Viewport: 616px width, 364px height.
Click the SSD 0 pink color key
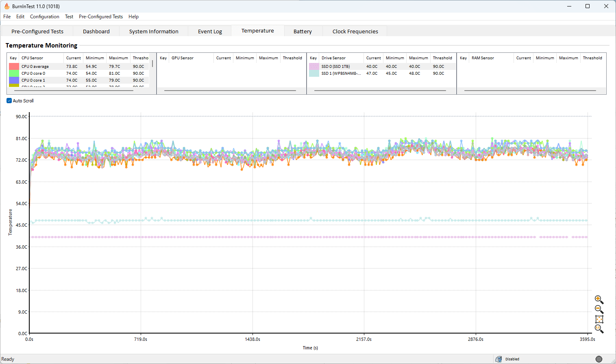click(x=314, y=67)
